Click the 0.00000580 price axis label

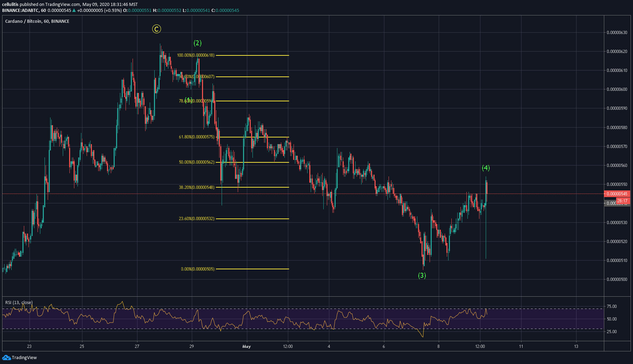click(617, 128)
